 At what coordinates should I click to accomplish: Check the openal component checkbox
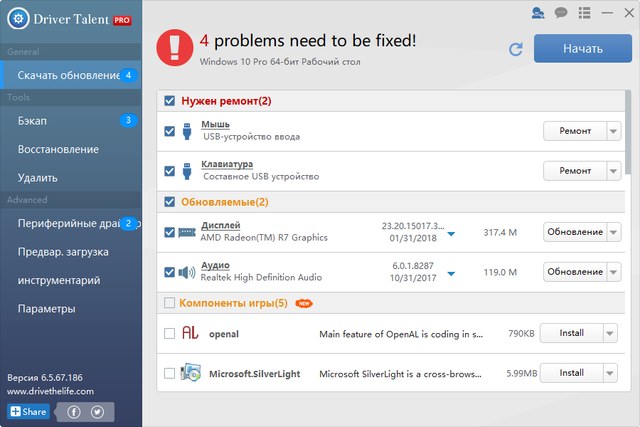(169, 333)
